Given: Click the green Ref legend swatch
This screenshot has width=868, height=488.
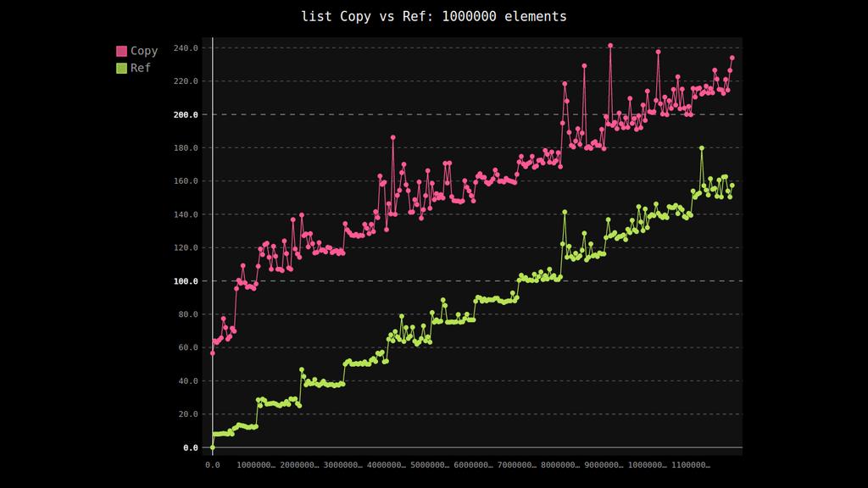Looking at the screenshot, I should pos(122,68).
